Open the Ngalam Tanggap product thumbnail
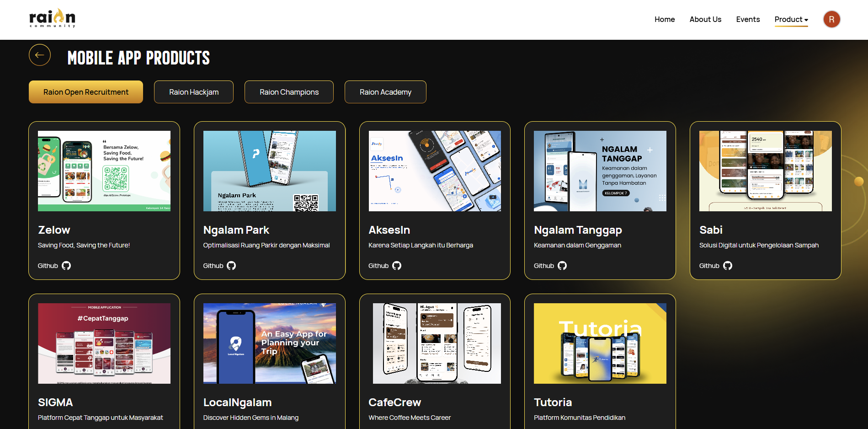The height and width of the screenshot is (429, 868). (x=600, y=171)
